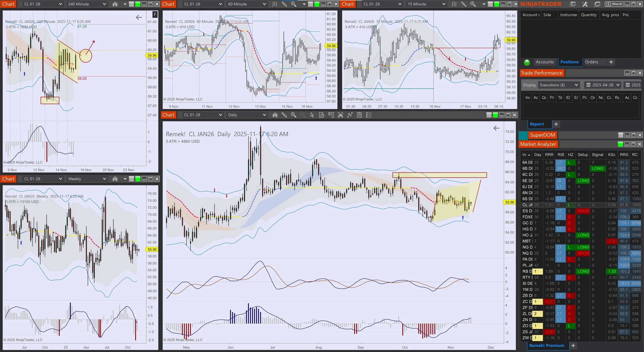Expand the 240 Minute interval dropdown
The width and height of the screenshot is (644, 352).
coord(104,4)
